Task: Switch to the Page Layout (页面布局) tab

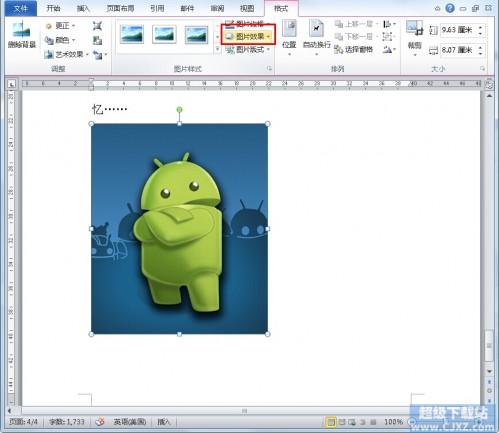Action: pyautogui.click(x=120, y=9)
